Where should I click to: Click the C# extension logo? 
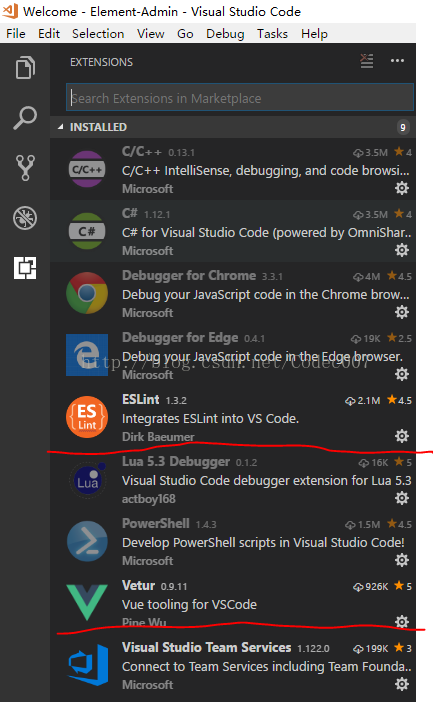pos(87,231)
